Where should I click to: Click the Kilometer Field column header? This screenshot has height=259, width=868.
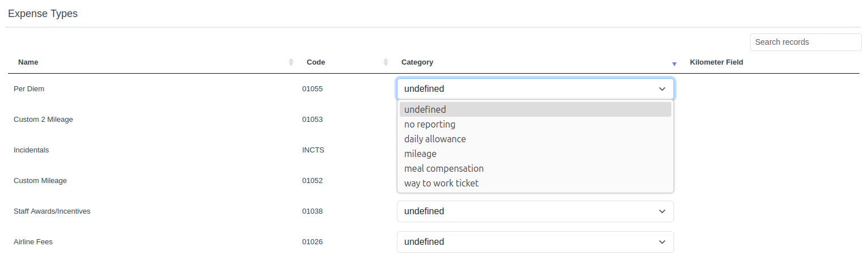click(716, 62)
